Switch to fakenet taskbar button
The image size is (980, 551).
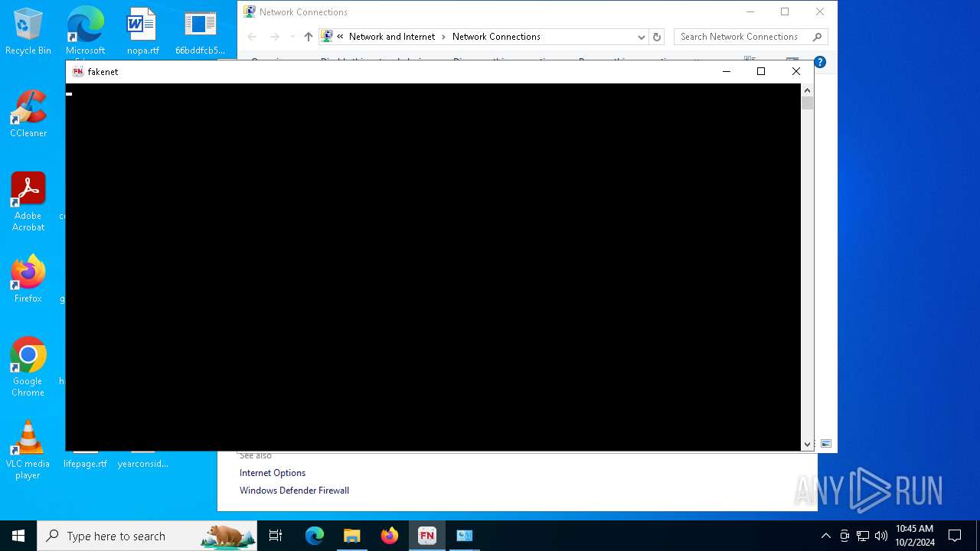coord(427,536)
